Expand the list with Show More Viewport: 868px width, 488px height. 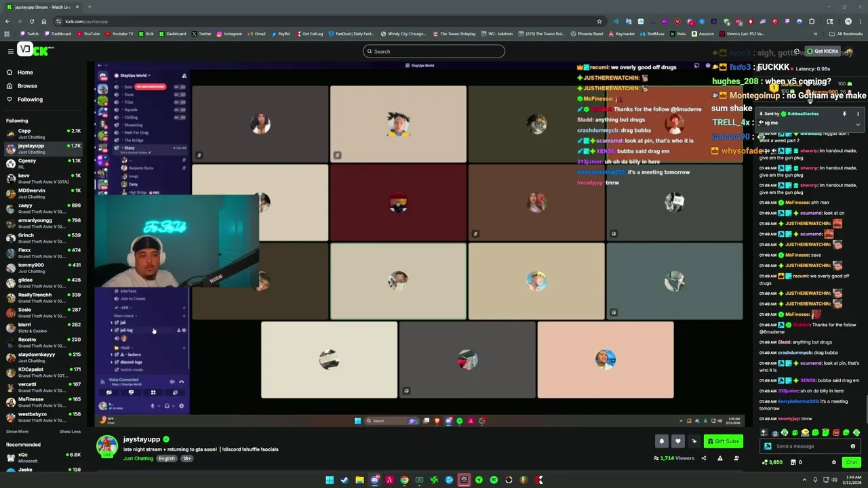coord(17,432)
